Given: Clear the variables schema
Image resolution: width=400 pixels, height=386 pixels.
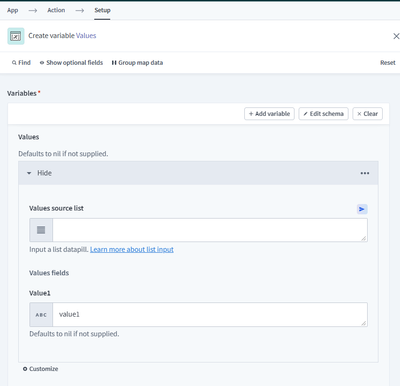Looking at the screenshot, I should tap(367, 114).
